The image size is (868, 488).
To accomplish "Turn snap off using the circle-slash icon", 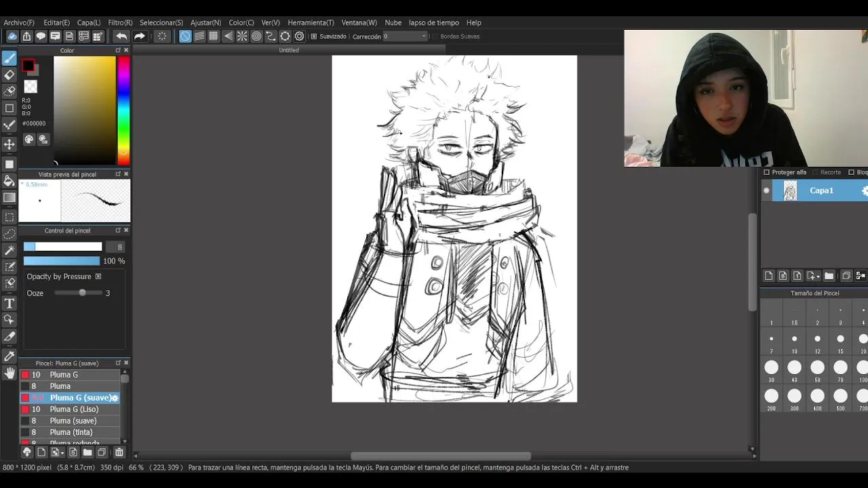I will pyautogui.click(x=185, y=37).
